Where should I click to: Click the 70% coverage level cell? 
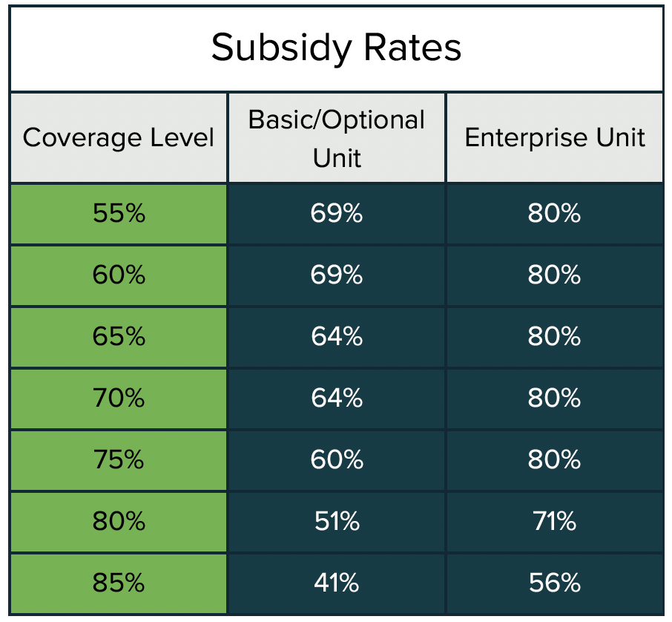coord(119,399)
